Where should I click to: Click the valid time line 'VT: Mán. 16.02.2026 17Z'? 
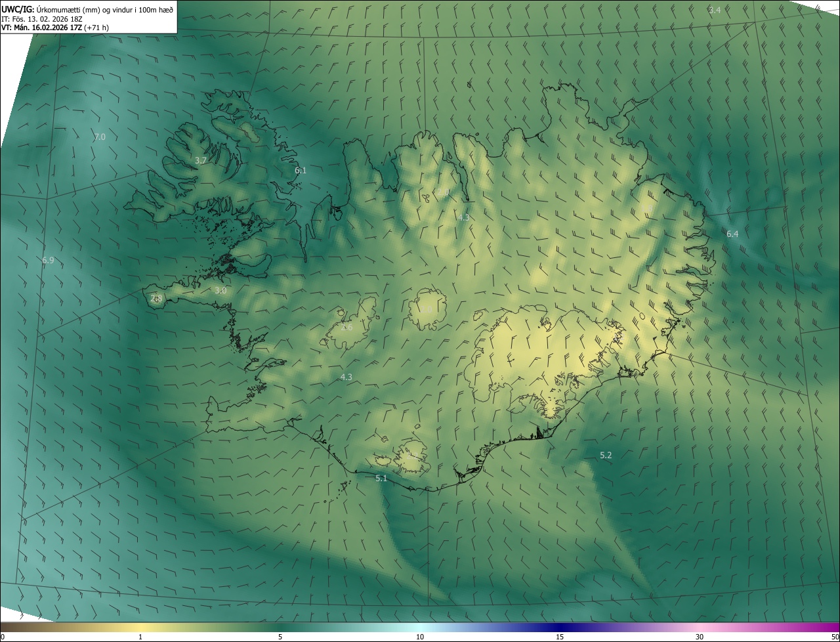[x=41, y=28]
